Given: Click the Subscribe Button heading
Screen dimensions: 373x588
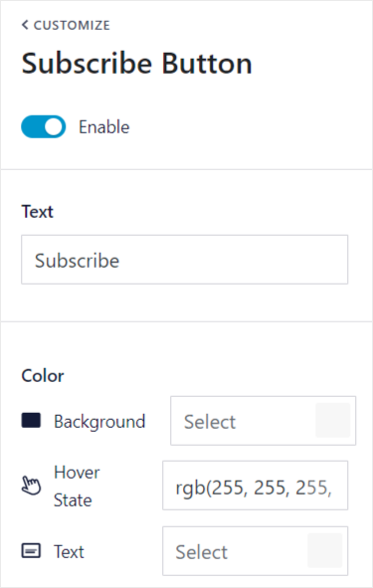Looking at the screenshot, I should 137,64.
